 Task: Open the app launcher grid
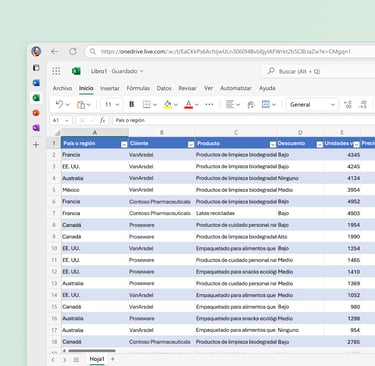56,71
